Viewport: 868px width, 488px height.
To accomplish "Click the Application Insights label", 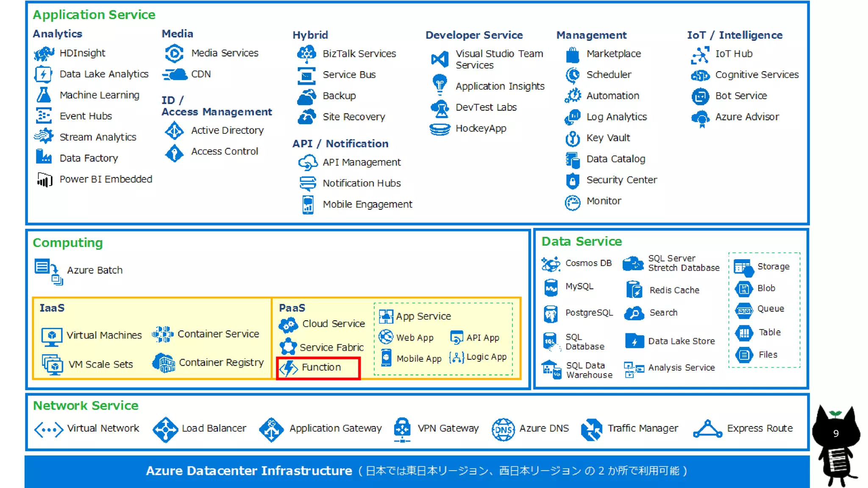I will coord(500,86).
